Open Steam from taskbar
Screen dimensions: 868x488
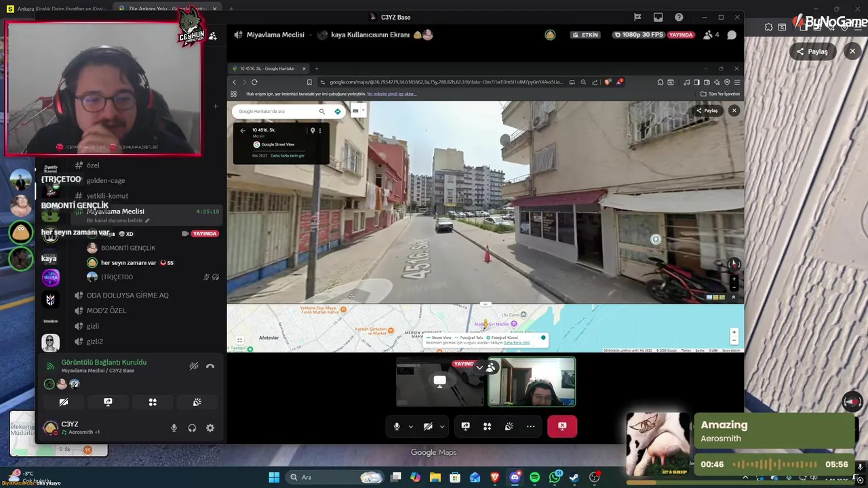pos(575,477)
